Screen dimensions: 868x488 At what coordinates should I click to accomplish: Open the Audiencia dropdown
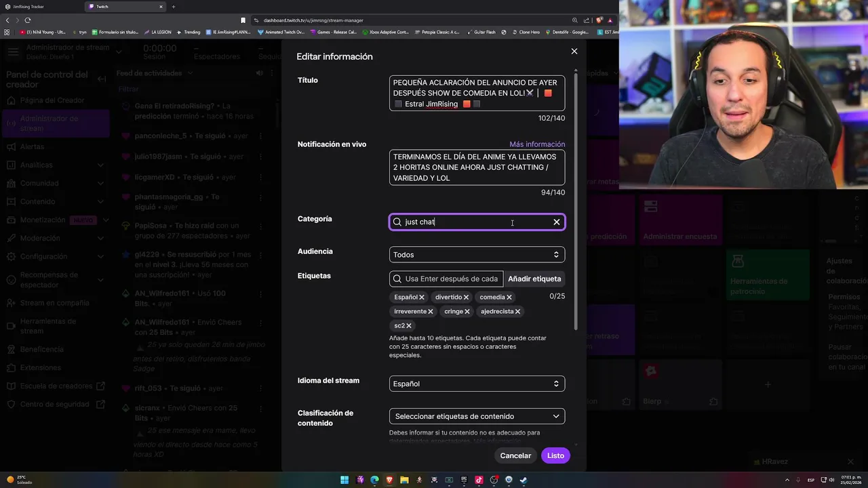pyautogui.click(x=477, y=255)
